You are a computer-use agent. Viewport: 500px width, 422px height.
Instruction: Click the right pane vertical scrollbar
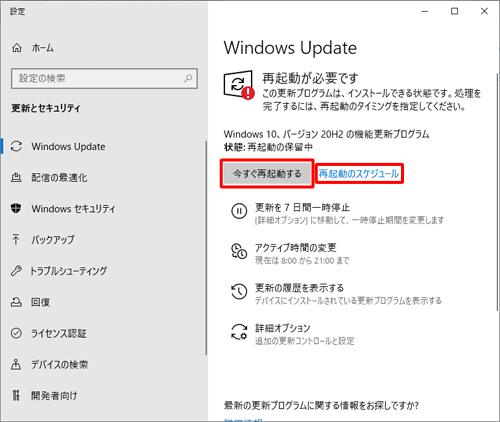pos(497,192)
